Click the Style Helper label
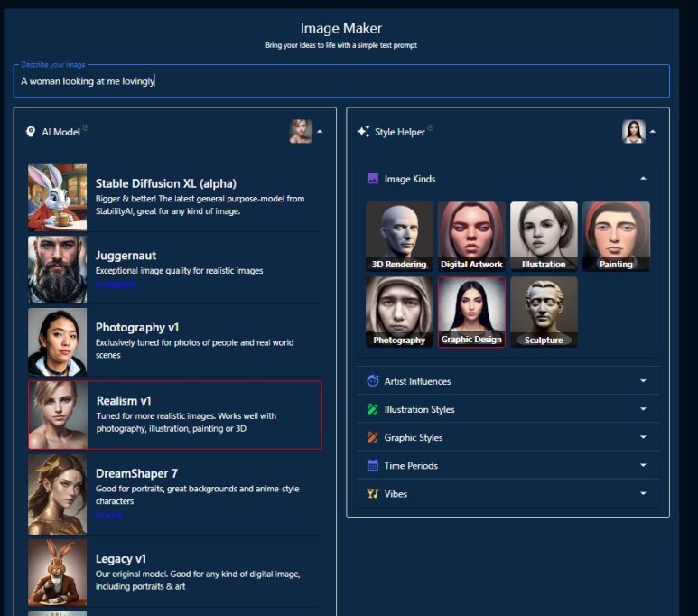 point(400,132)
